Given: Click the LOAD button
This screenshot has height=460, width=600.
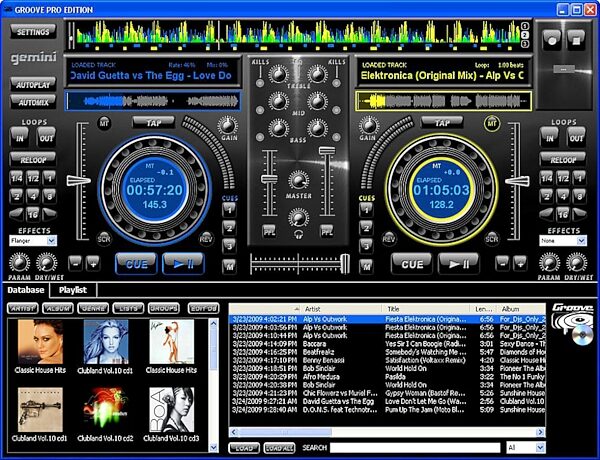Looking at the screenshot, I should (244, 448).
